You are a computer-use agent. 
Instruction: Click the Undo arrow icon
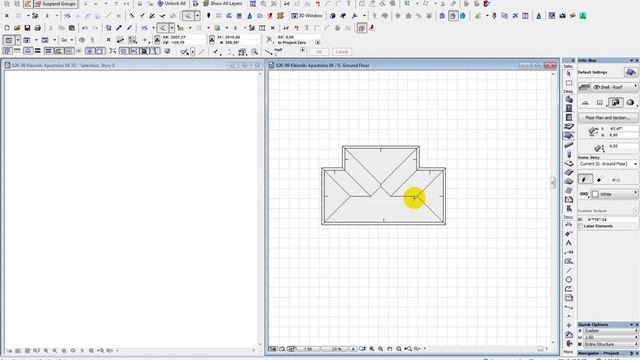(85, 28)
